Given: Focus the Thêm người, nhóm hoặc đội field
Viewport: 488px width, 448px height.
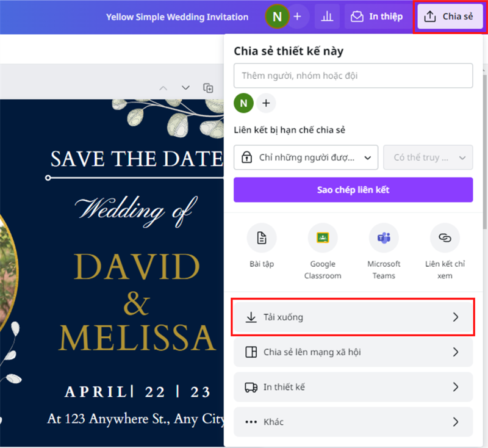Looking at the screenshot, I should click(353, 76).
